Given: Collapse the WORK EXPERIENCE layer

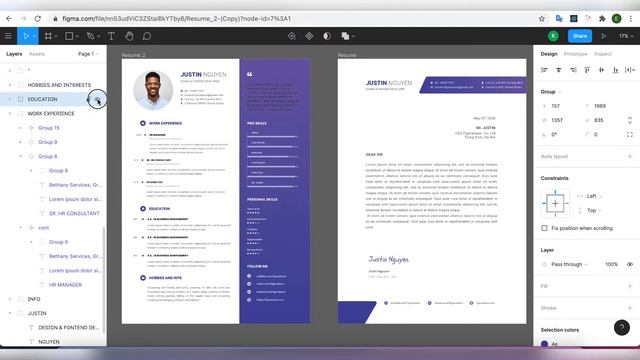Looking at the screenshot, I should (x=10, y=113).
